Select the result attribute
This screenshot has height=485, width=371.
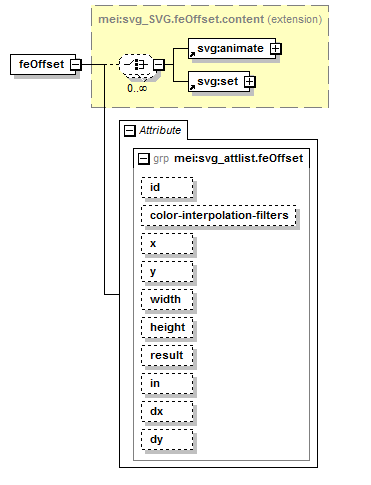[x=167, y=356]
